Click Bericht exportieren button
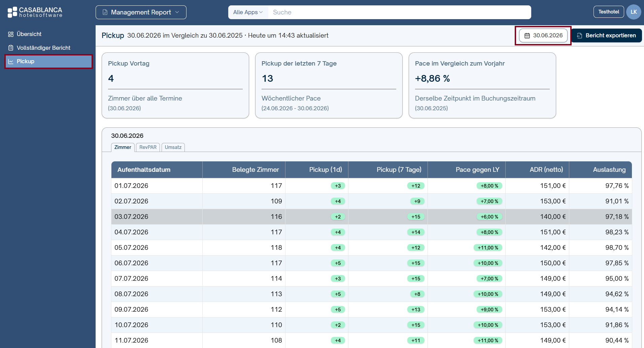644x348 pixels. coord(607,36)
